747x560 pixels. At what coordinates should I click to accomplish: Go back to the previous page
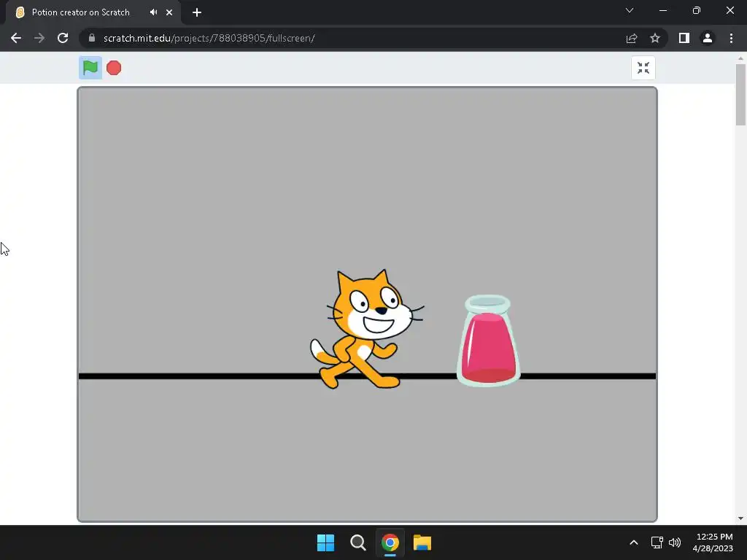coord(16,38)
